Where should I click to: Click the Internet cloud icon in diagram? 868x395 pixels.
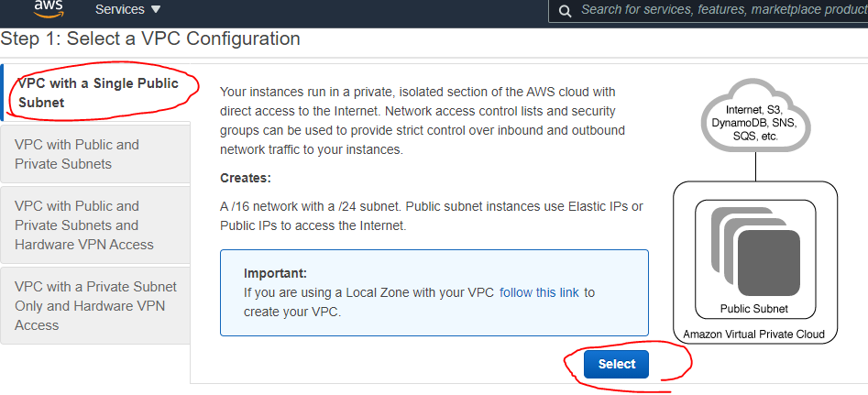point(755,116)
